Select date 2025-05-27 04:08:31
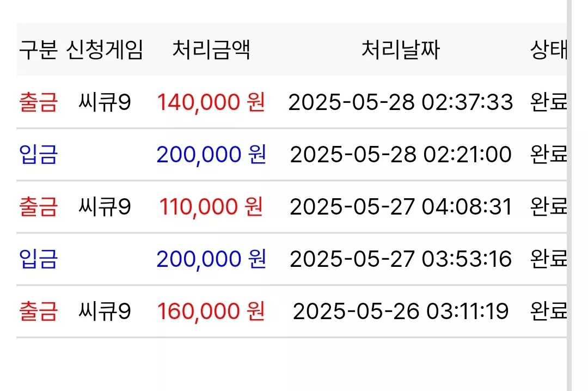The height and width of the screenshot is (391, 588). point(401,206)
